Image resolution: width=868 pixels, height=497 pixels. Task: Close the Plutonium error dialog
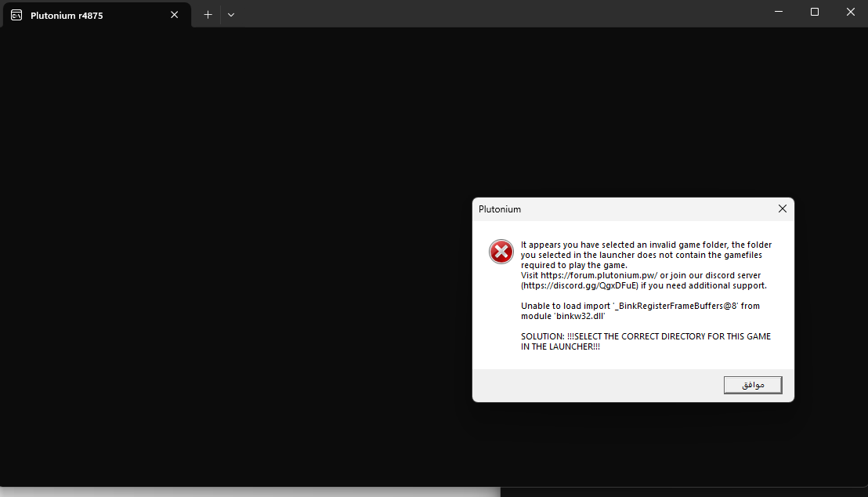[782, 209]
